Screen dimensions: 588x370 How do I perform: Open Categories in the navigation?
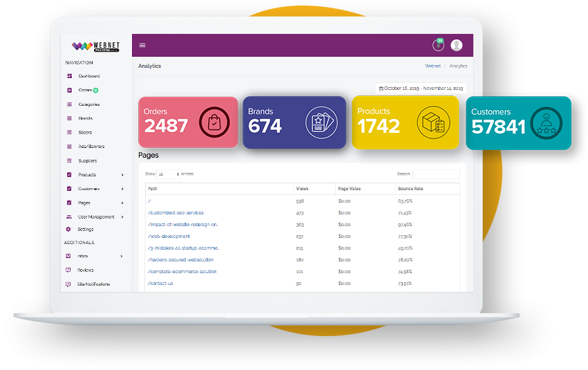[x=89, y=104]
